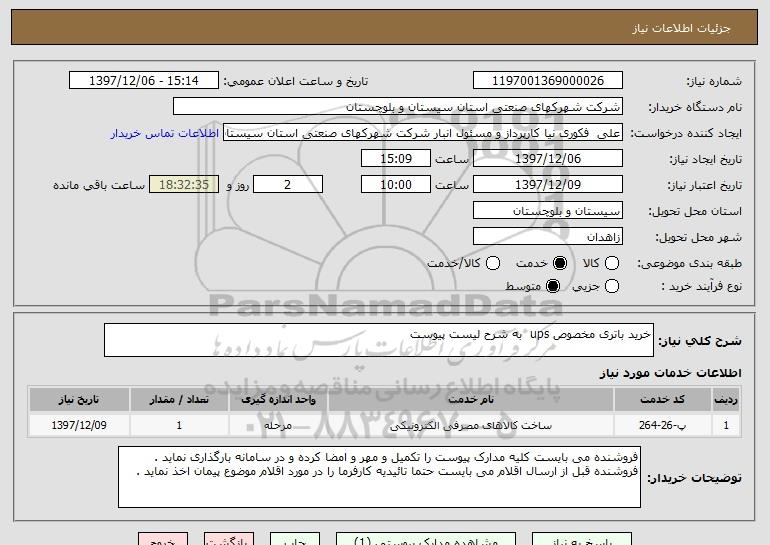Click validity time field 10:00
Image resolution: width=770 pixels, height=545 pixels.
[x=396, y=185]
